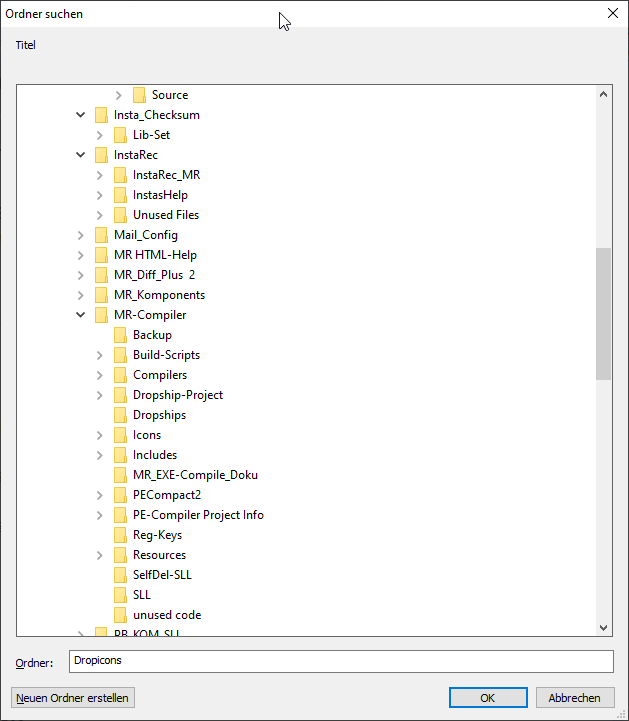Select the Dropship-Project folder label
The height and width of the screenshot is (721, 629).
point(177,395)
